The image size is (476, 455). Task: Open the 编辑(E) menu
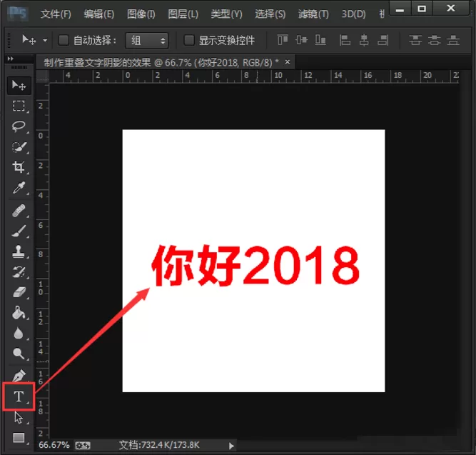point(99,14)
